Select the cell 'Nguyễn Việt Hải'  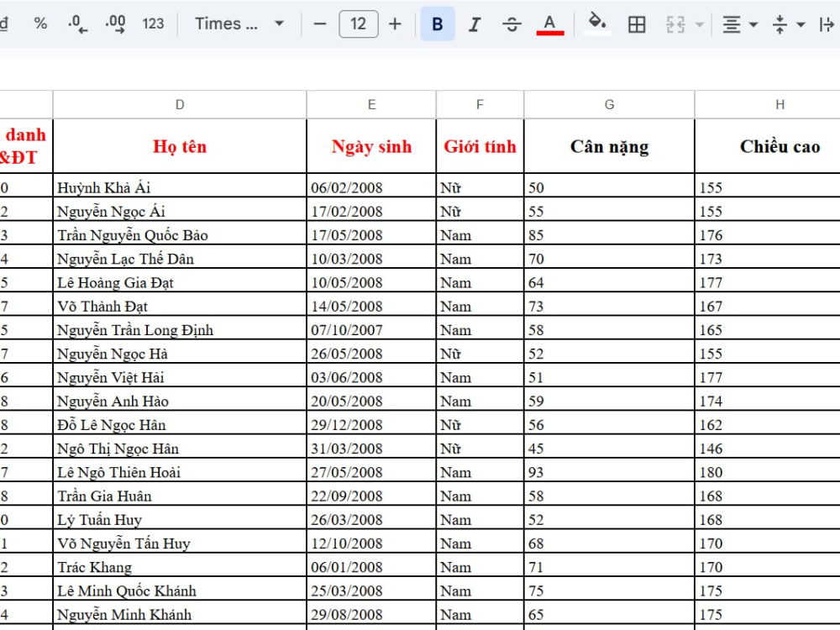180,375
